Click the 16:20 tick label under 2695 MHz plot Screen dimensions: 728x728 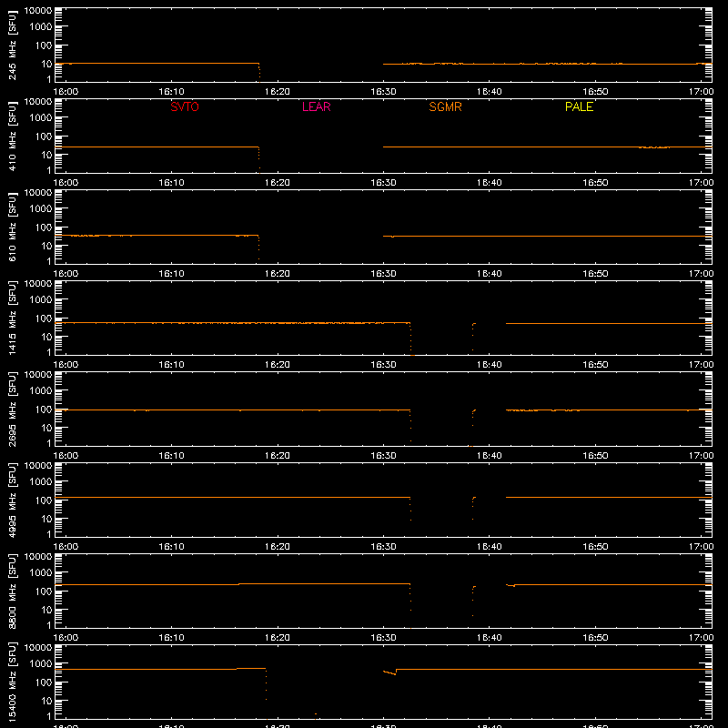[278, 456]
